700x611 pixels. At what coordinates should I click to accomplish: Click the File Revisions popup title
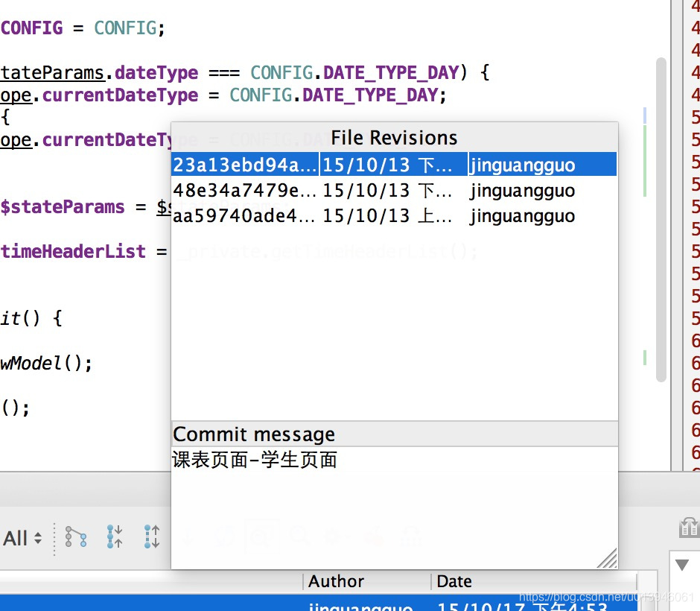[x=394, y=138]
